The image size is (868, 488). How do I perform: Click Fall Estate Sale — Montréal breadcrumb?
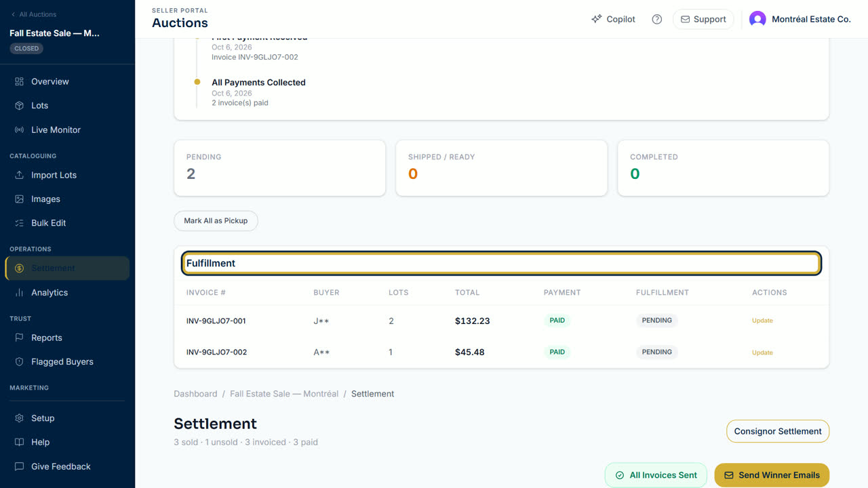click(x=284, y=394)
